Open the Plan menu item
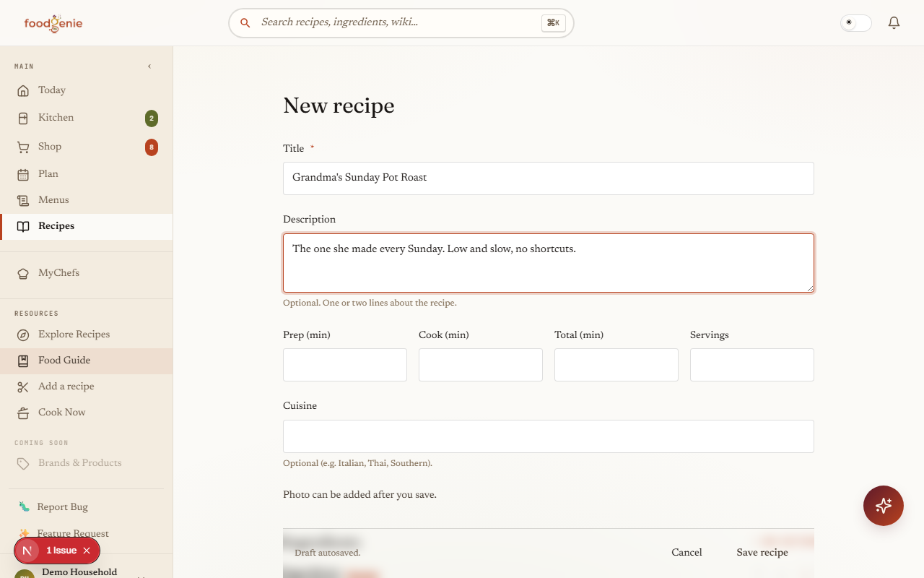924x578 pixels. click(87, 174)
